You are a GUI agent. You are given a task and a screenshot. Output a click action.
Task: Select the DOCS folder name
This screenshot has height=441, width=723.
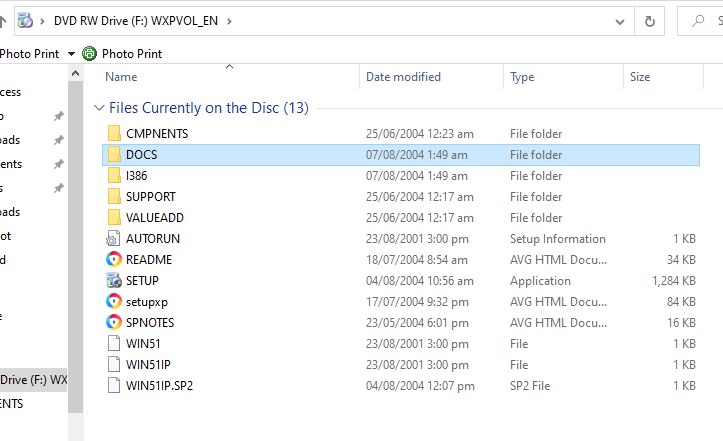[x=142, y=155]
